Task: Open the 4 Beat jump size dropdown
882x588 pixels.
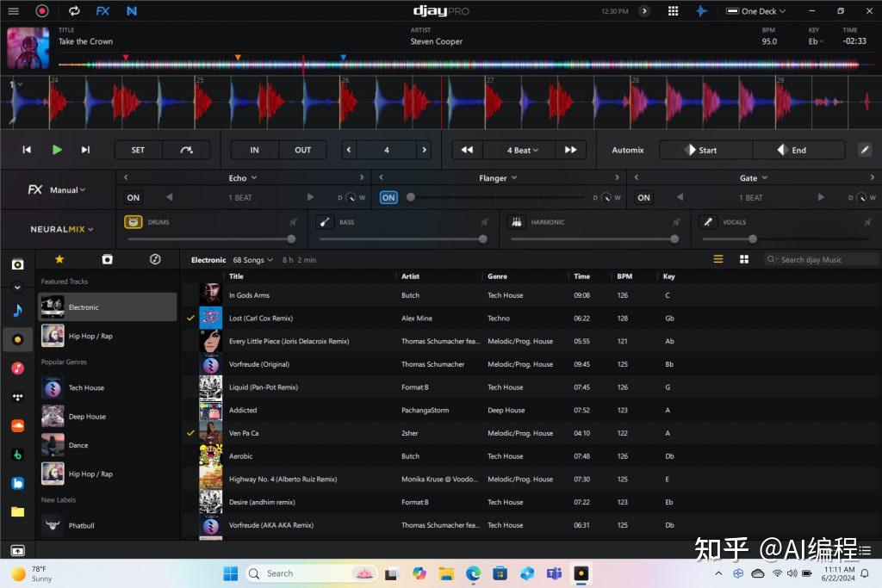Action: (x=523, y=150)
